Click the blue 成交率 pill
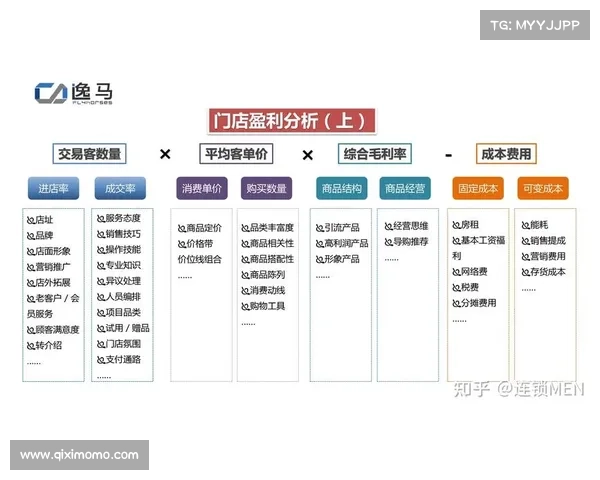The width and height of the screenshot is (600, 480). (x=120, y=188)
